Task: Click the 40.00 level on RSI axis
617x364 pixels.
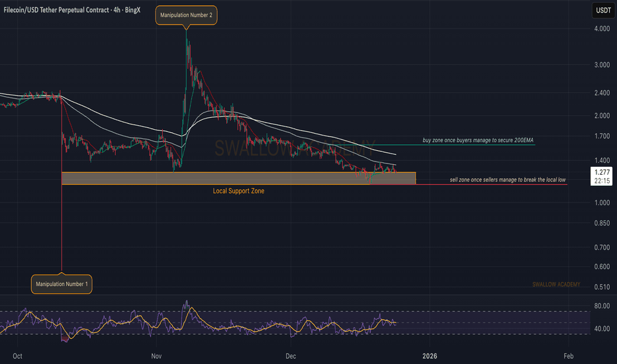Action: (x=602, y=329)
